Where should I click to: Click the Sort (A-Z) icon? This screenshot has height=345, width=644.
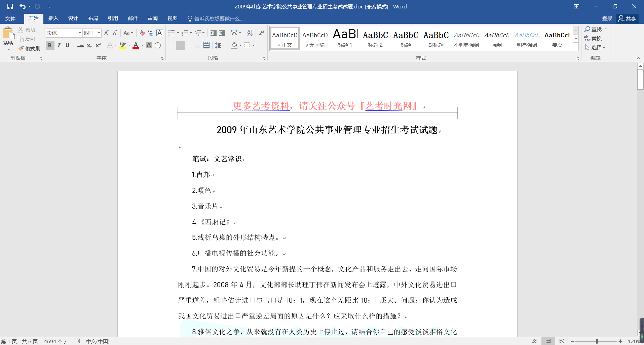point(250,33)
